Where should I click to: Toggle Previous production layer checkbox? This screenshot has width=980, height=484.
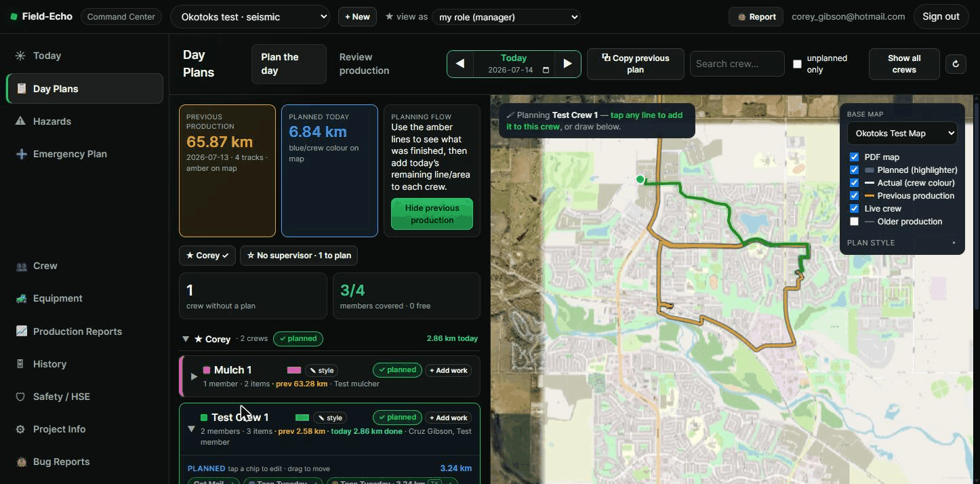coord(854,196)
